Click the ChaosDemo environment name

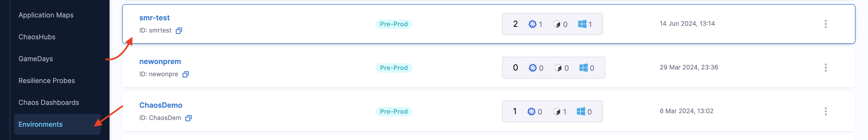161,105
